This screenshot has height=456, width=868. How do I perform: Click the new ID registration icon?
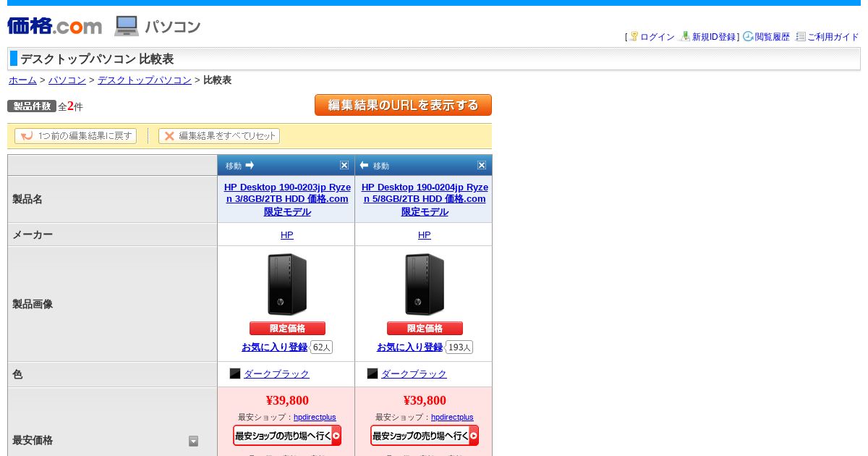[685, 36]
